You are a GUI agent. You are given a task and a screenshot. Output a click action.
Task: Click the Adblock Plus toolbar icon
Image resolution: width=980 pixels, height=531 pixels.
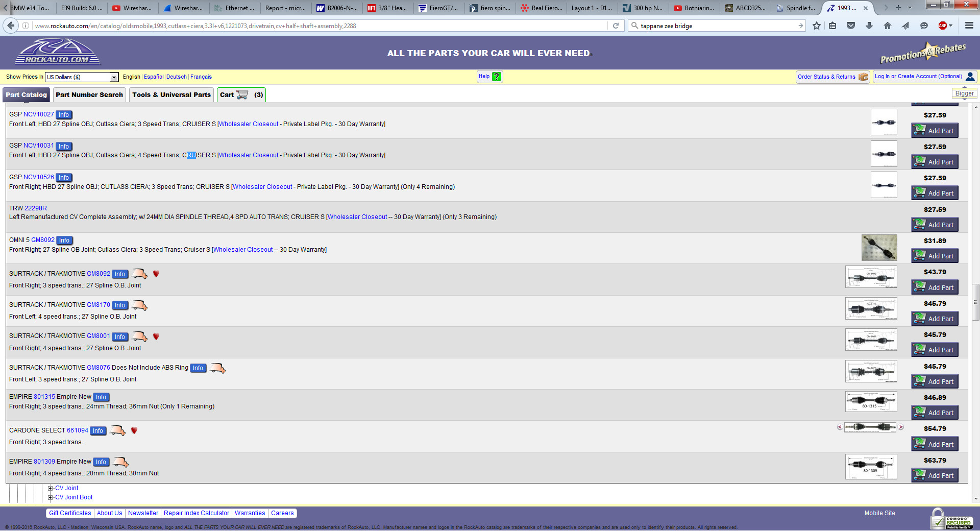point(943,26)
